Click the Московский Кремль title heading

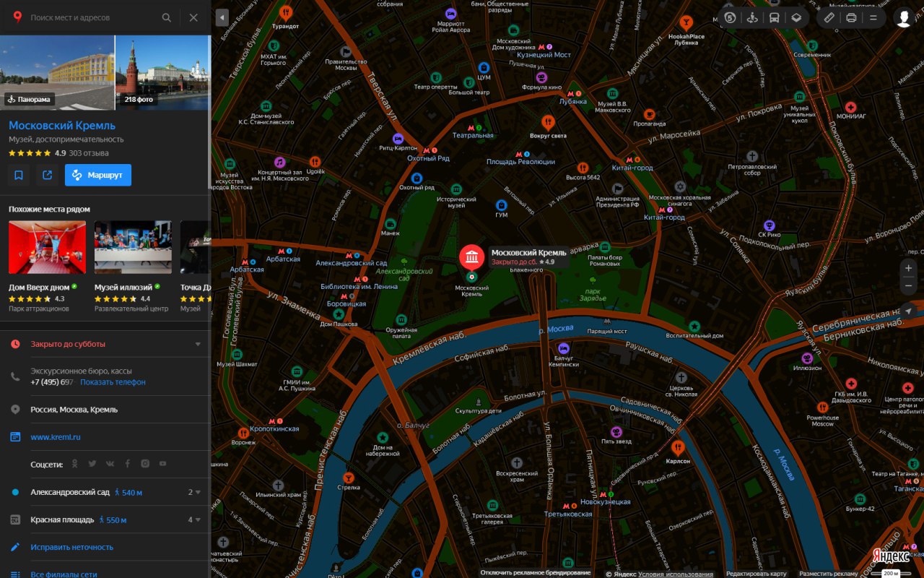62,126
